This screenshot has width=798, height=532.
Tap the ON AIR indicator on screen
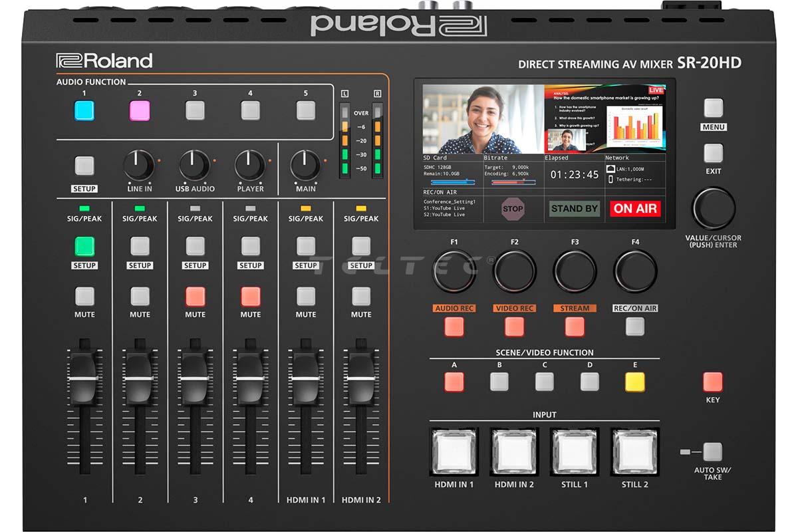pyautogui.click(x=634, y=208)
